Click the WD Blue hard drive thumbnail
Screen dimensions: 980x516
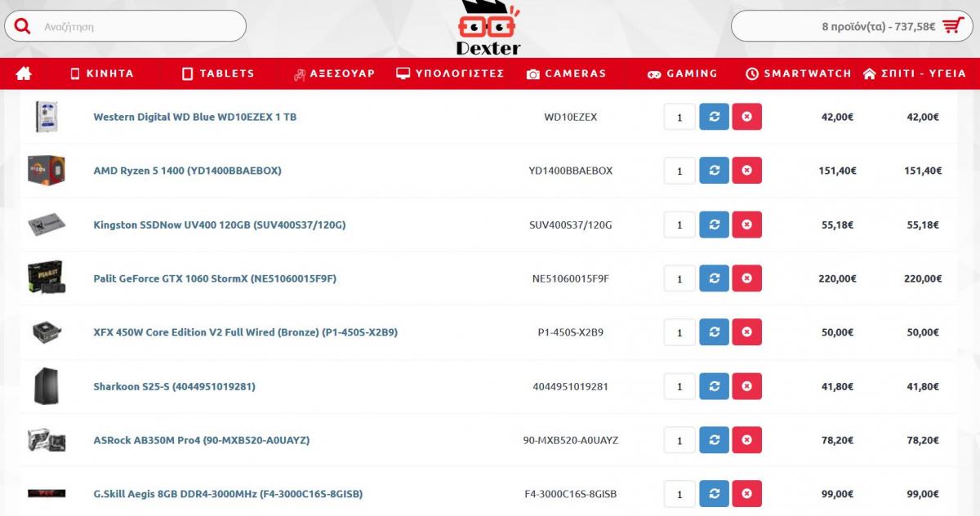46,117
